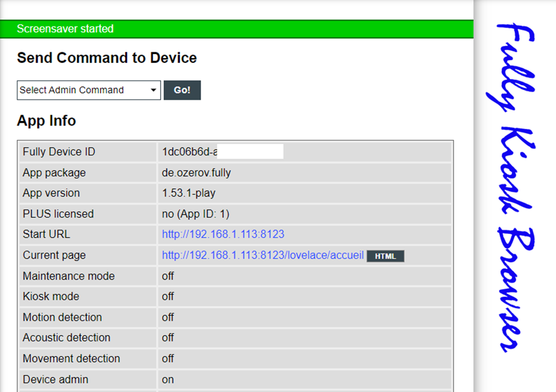The image size is (556, 392).
Task: Click the Motion detection off value
Action: [168, 317]
